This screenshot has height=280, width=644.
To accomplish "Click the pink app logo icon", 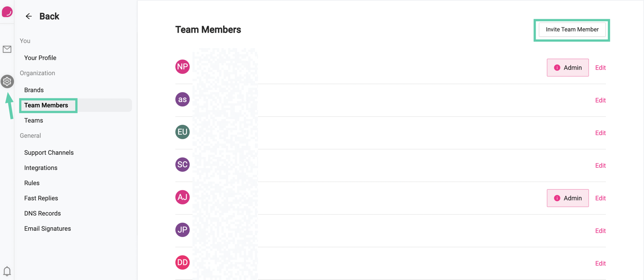I will [x=7, y=12].
